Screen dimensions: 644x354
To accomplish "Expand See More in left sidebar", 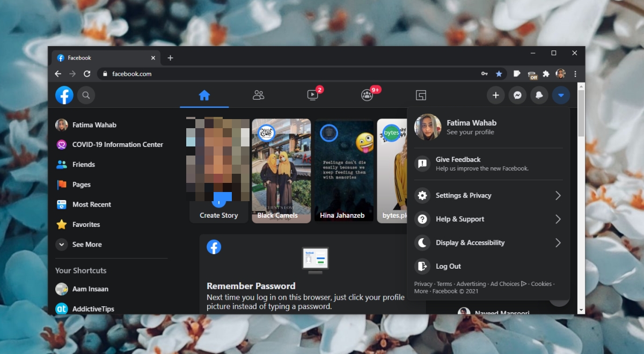I will [86, 245].
